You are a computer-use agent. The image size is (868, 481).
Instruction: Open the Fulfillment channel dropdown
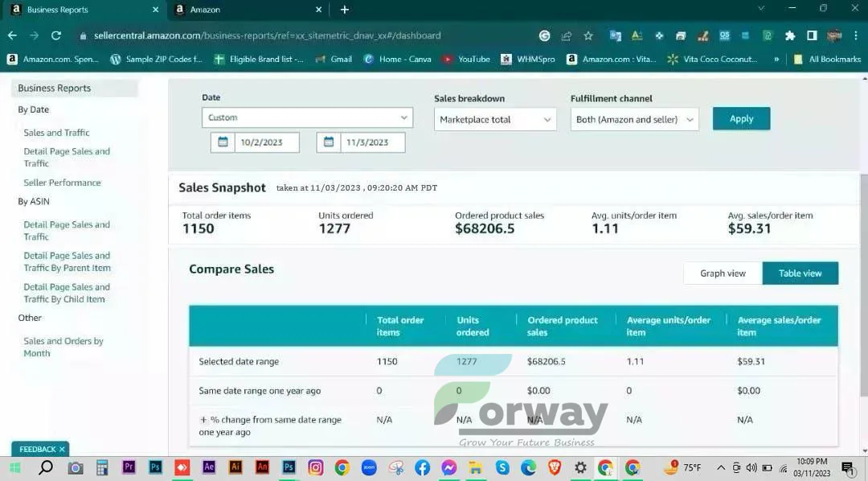click(634, 119)
